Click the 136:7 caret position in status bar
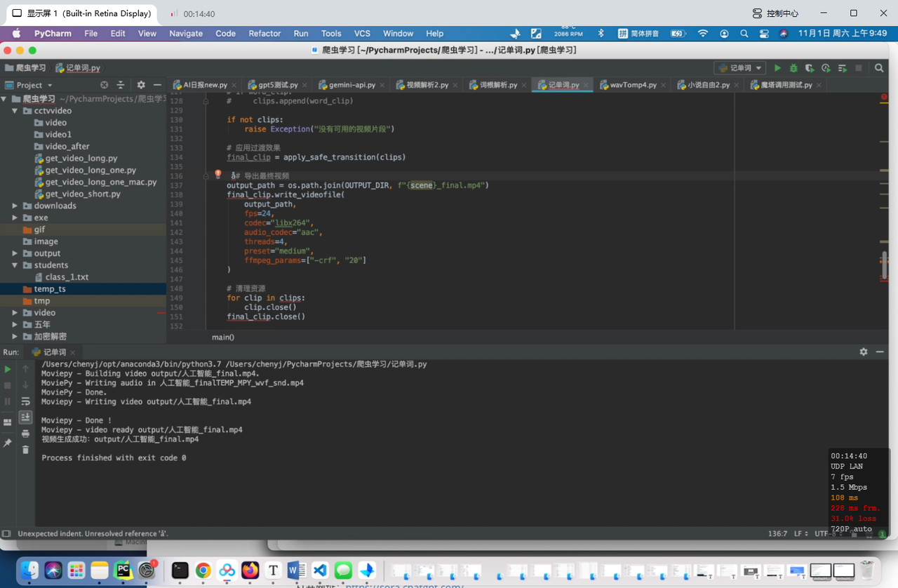The image size is (898, 588). (x=777, y=534)
